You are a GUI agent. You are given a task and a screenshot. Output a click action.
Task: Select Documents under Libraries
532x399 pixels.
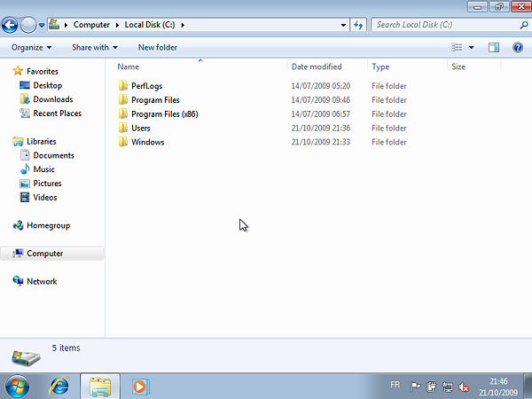click(x=53, y=155)
